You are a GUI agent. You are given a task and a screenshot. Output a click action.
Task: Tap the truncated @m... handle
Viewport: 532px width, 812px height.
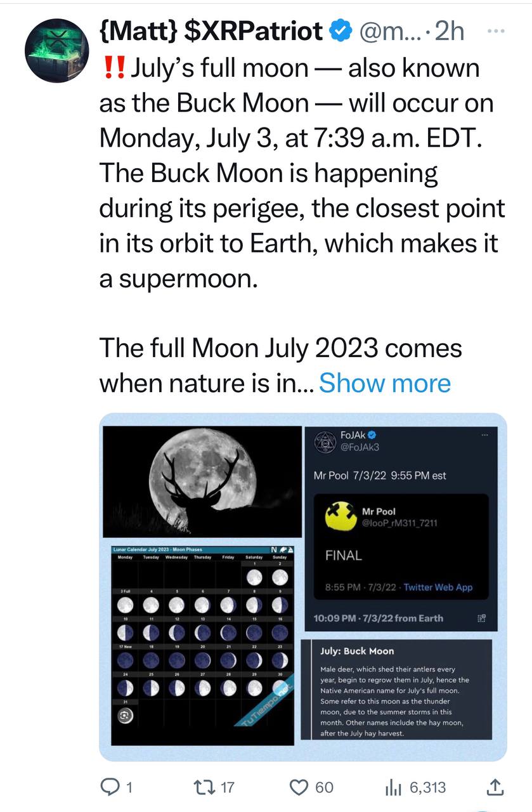pos(387,30)
